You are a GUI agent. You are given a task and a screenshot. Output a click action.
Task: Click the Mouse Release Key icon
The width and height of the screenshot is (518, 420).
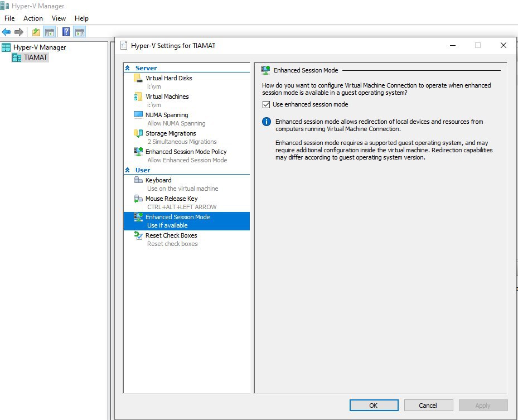(138, 199)
